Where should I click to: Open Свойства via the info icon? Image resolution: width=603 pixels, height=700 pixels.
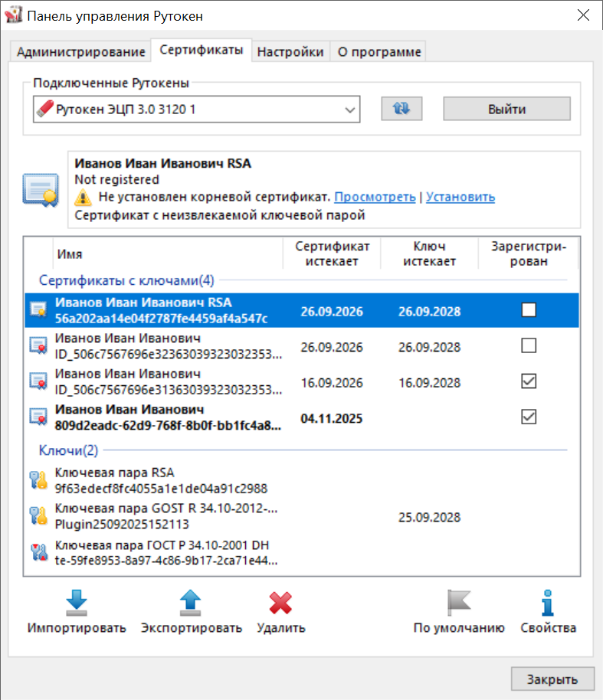tap(548, 603)
